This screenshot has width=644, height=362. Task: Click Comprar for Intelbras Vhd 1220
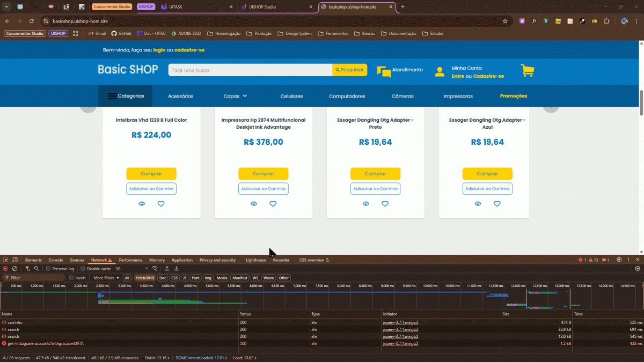pos(151,174)
